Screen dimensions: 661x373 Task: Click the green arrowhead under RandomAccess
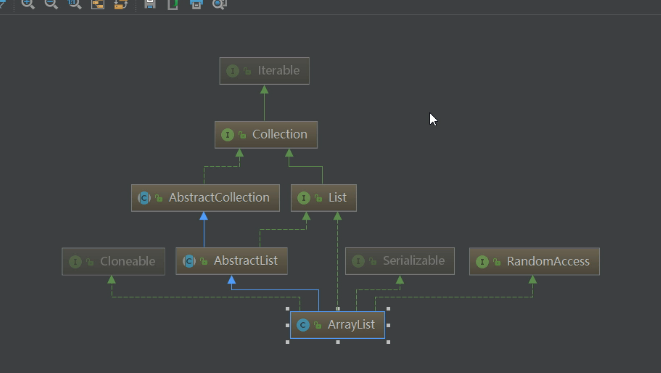(x=532, y=280)
